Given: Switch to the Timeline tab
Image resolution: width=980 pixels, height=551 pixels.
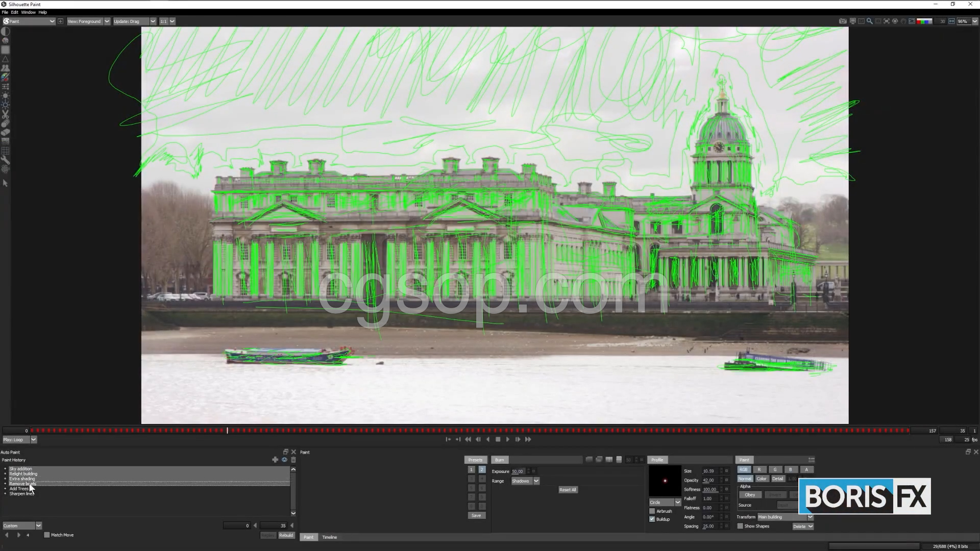Looking at the screenshot, I should 329,537.
